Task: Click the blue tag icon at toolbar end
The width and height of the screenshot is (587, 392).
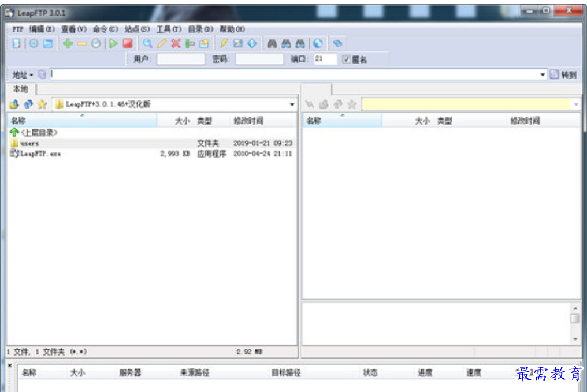Action: [337, 43]
